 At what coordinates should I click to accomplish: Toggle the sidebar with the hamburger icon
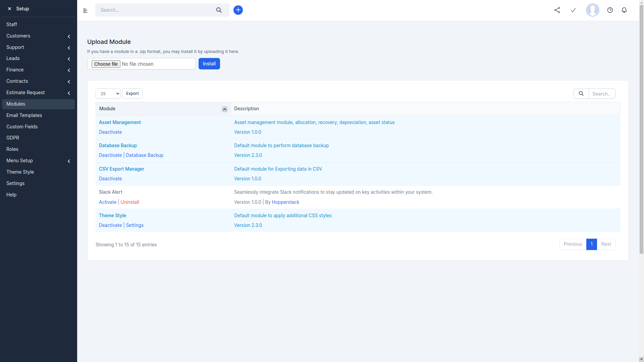[85, 10]
